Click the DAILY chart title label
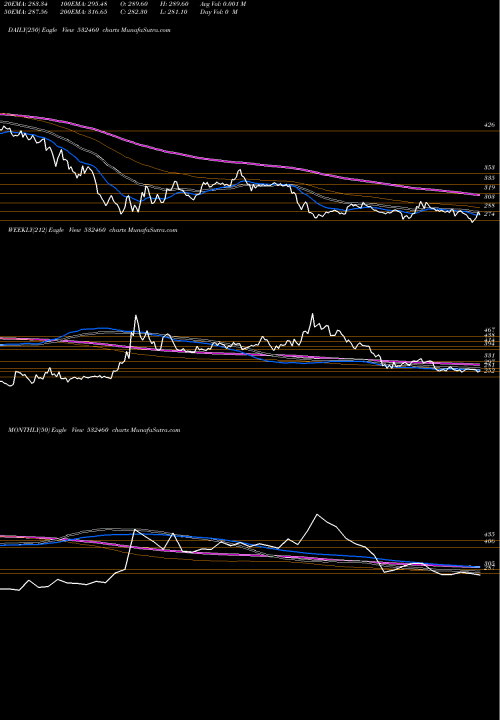This screenshot has height=720, width=500. 89,30
